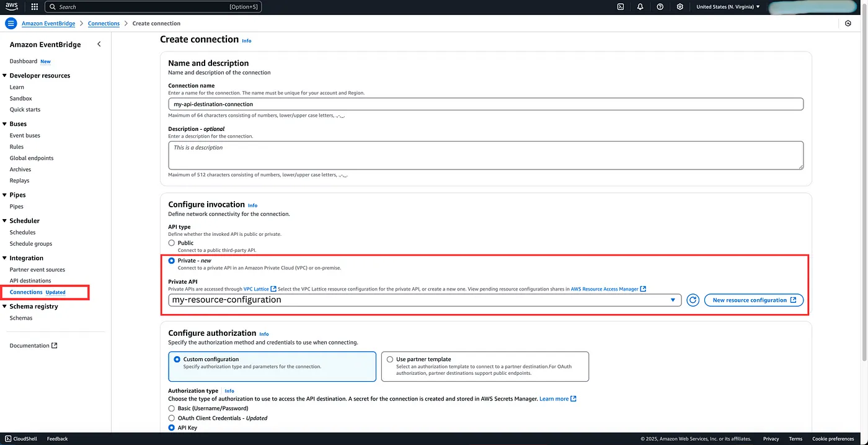Select Basic (Username/Password) authorization

point(172,408)
